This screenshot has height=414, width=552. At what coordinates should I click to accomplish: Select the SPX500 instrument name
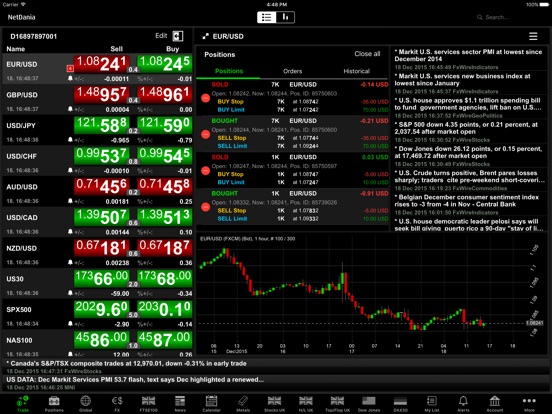tap(19, 309)
